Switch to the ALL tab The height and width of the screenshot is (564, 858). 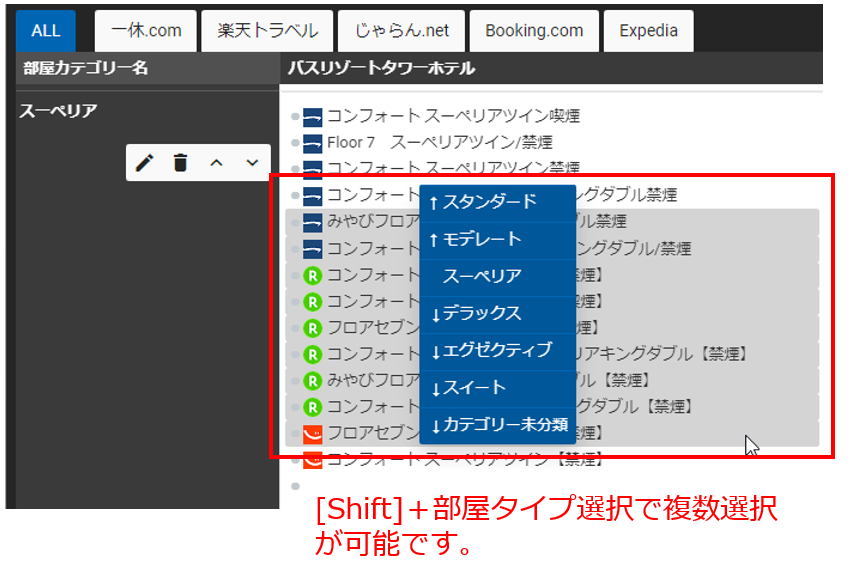(46, 30)
